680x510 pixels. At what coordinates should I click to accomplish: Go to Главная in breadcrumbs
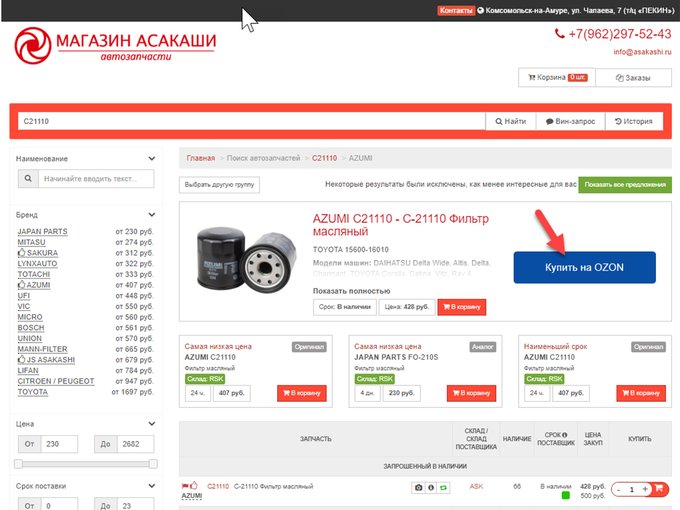201,158
